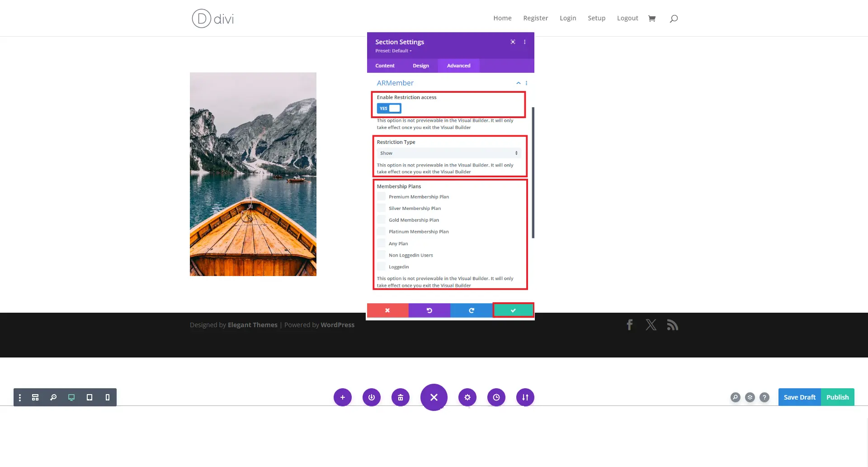This screenshot has width=868, height=467.
Task: Open portability import export arrows button
Action: (x=525, y=397)
